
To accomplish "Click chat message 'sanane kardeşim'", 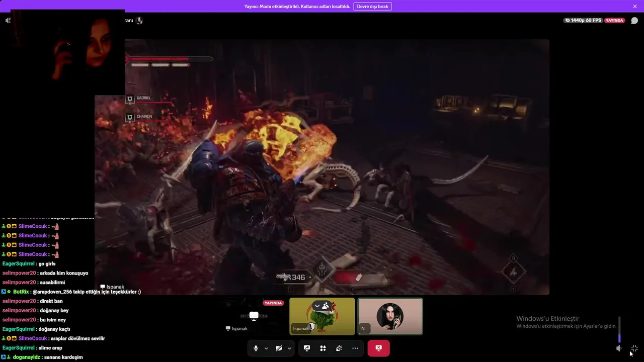I will click(63, 357).
